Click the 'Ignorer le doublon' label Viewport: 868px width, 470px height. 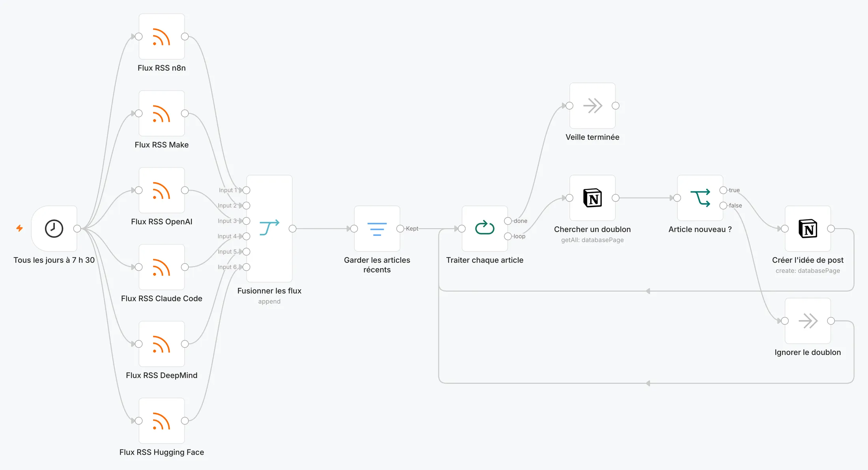808,352
